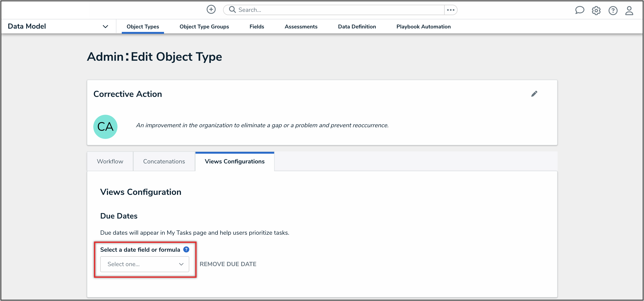Edit Corrective Action with pencil icon
Viewport: 644px width, 301px height.
(534, 94)
